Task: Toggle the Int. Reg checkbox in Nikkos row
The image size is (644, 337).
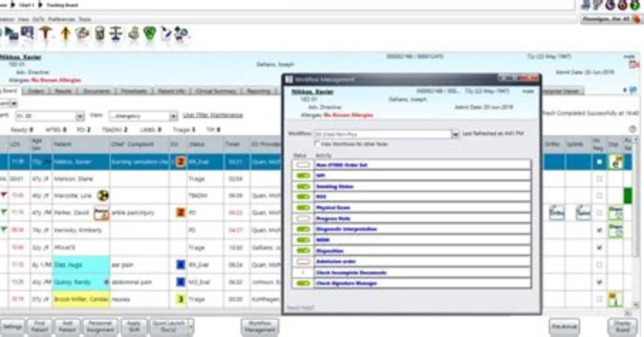Action: [599, 162]
